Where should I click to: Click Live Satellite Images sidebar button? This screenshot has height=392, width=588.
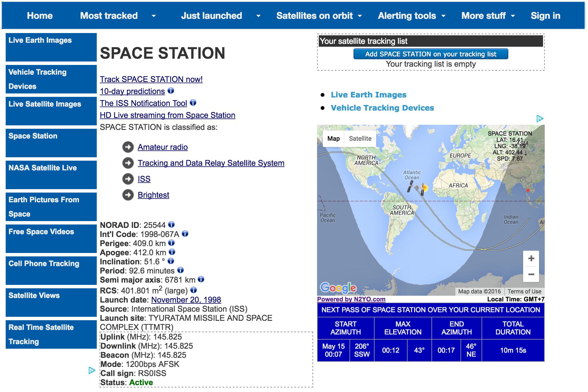[51, 111]
